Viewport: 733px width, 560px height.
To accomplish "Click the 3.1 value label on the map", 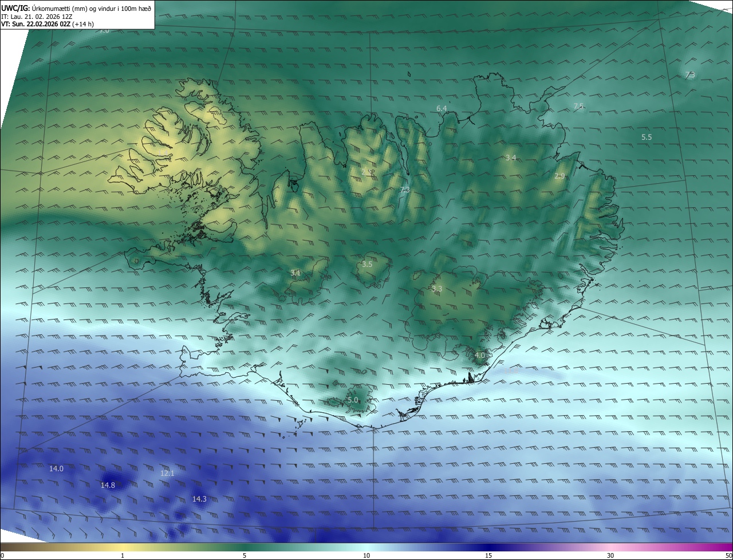I will tap(295, 273).
